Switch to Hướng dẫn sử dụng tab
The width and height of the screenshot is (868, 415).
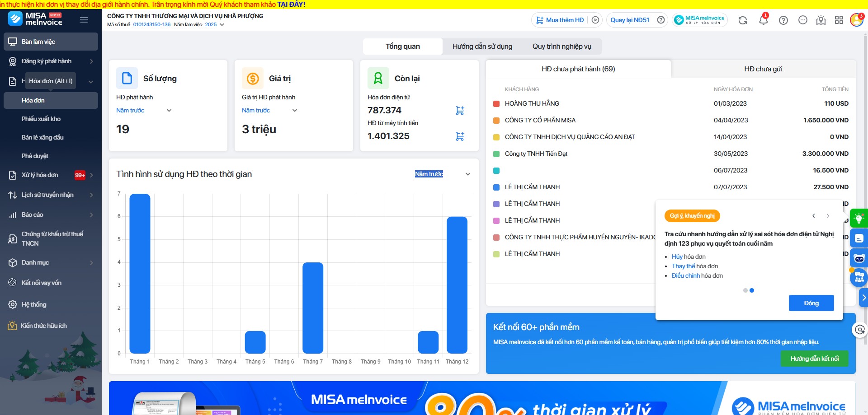pyautogui.click(x=482, y=46)
